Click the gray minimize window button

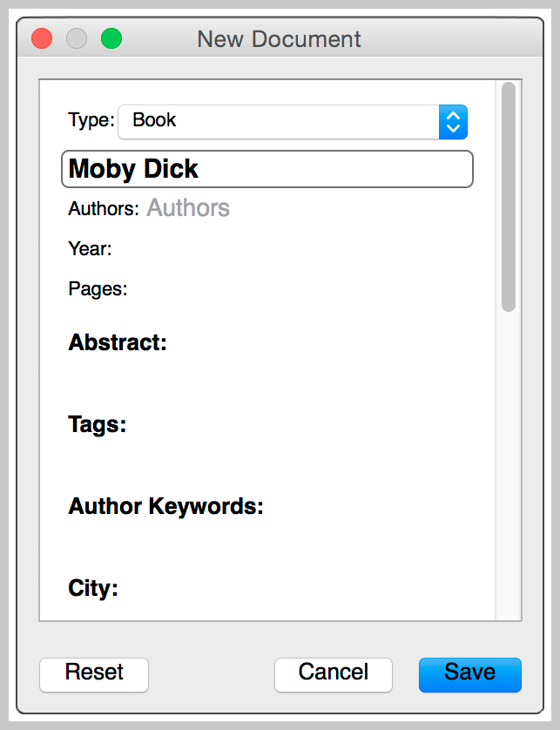[x=77, y=39]
